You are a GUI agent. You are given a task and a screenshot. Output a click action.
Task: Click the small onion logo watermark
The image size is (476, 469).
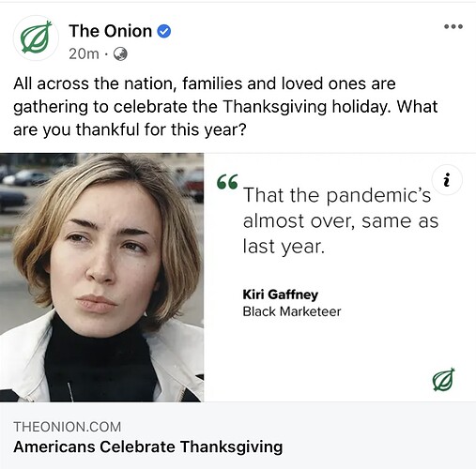point(443,379)
